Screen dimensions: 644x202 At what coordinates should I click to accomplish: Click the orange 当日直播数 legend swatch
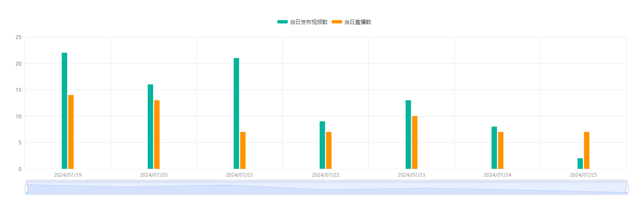point(337,22)
